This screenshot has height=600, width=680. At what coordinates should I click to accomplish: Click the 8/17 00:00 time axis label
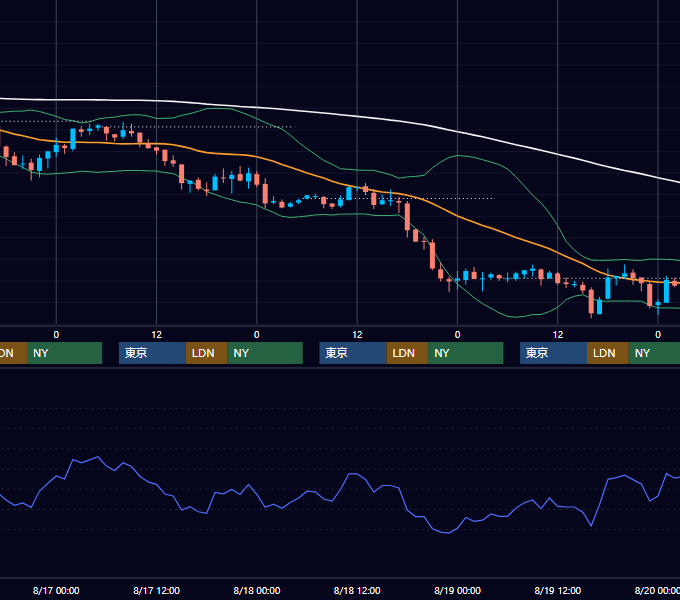56,590
